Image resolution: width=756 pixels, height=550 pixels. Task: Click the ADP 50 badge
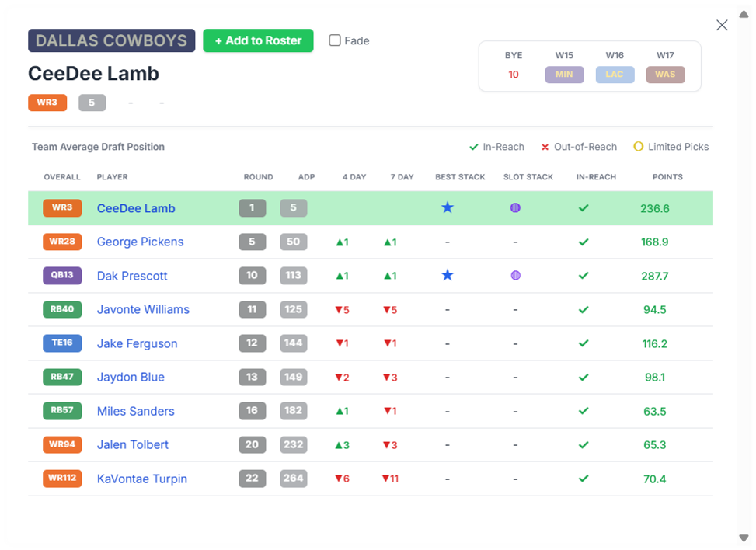click(x=294, y=242)
